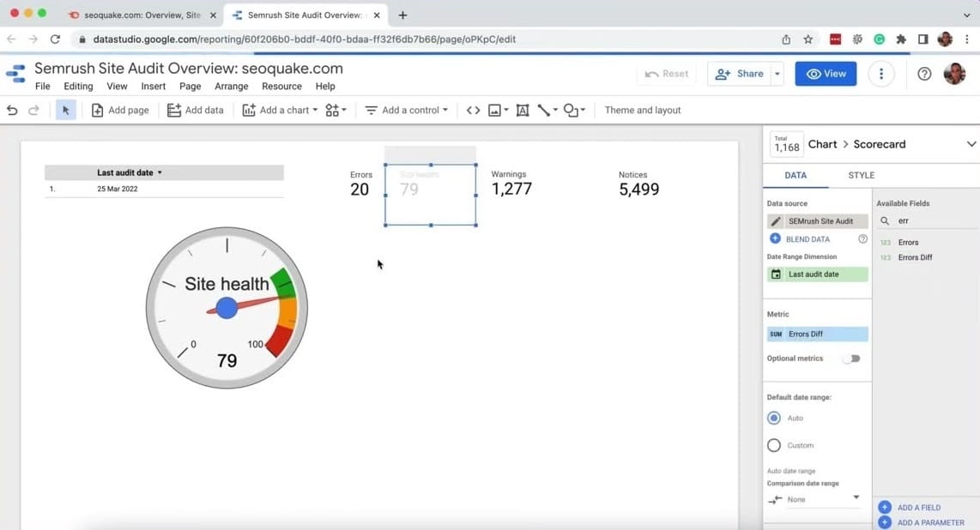This screenshot has height=530, width=980.
Task: Switch to the STYLE tab
Action: coord(861,176)
